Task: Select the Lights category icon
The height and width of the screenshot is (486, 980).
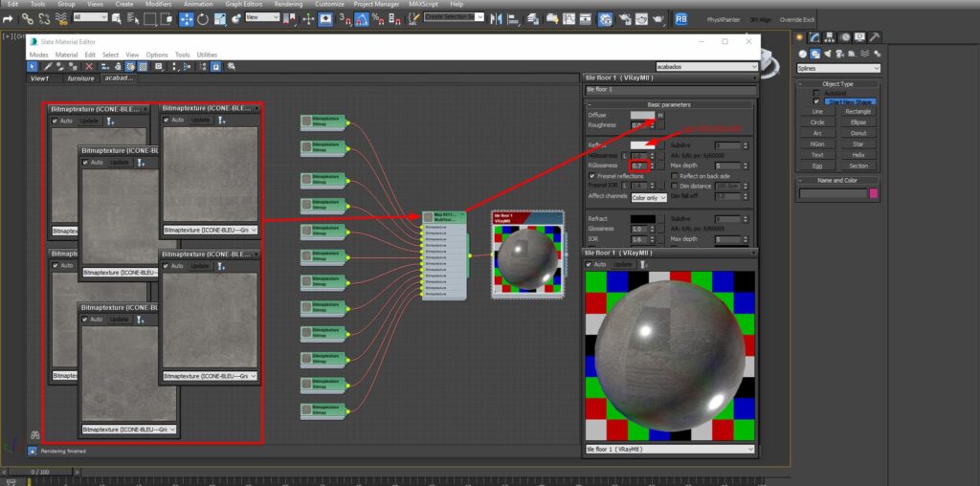Action: (x=828, y=55)
